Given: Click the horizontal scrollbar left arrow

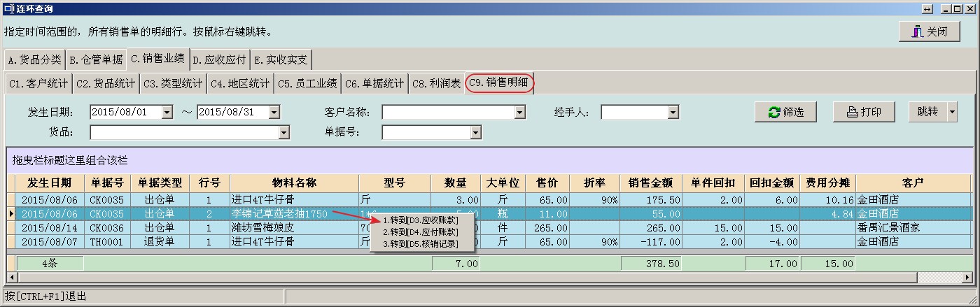Looking at the screenshot, I should [13, 277].
